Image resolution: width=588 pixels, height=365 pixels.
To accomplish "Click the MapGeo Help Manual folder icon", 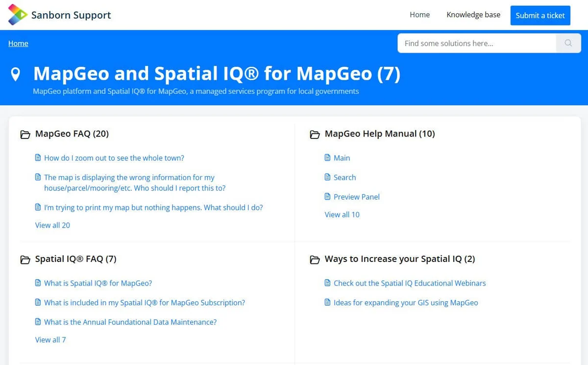I will 315,134.
